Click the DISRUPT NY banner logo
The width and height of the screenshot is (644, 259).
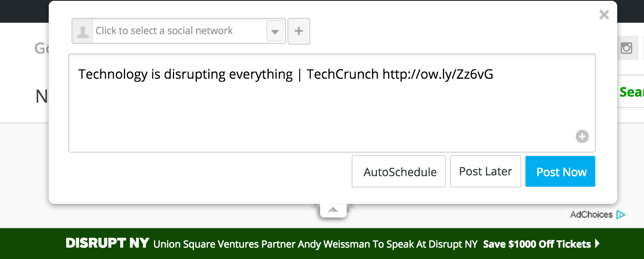coord(108,244)
